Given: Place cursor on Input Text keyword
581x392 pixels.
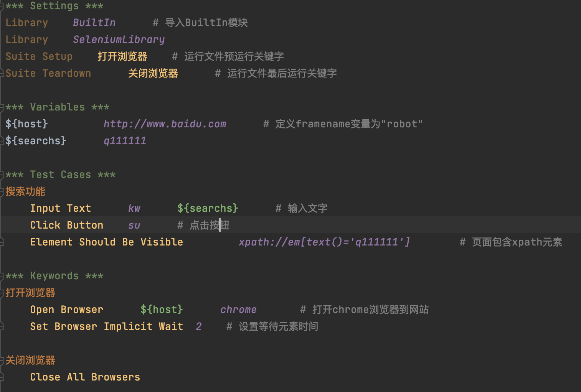Looking at the screenshot, I should [61, 208].
